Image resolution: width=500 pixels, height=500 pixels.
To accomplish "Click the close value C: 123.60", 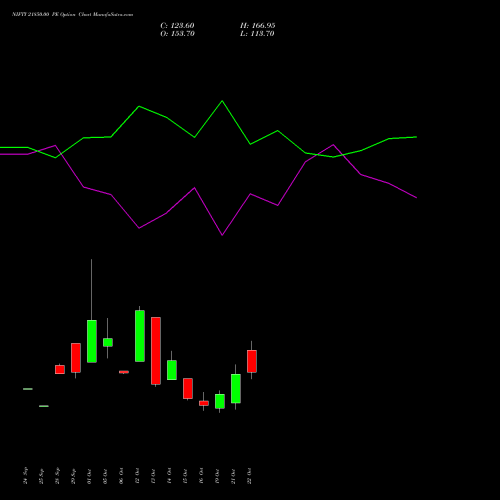I will [x=177, y=26].
